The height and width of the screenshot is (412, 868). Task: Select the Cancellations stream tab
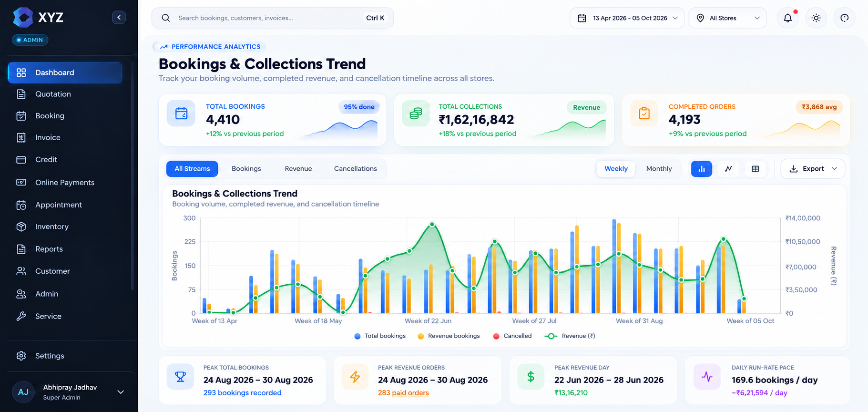point(356,169)
